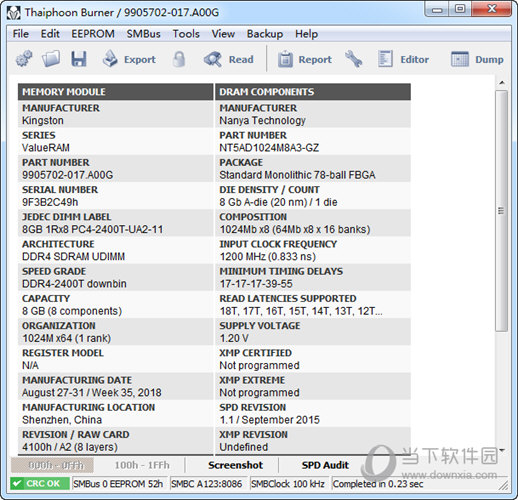This screenshot has height=500, width=518.
Task: Save the dump with the floppy disk icon
Action: click(79, 59)
